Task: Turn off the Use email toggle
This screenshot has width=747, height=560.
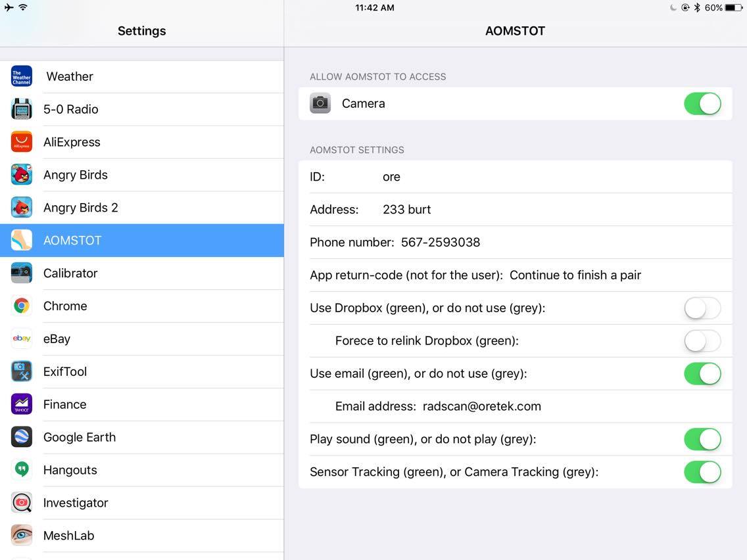Action: pyautogui.click(x=702, y=374)
